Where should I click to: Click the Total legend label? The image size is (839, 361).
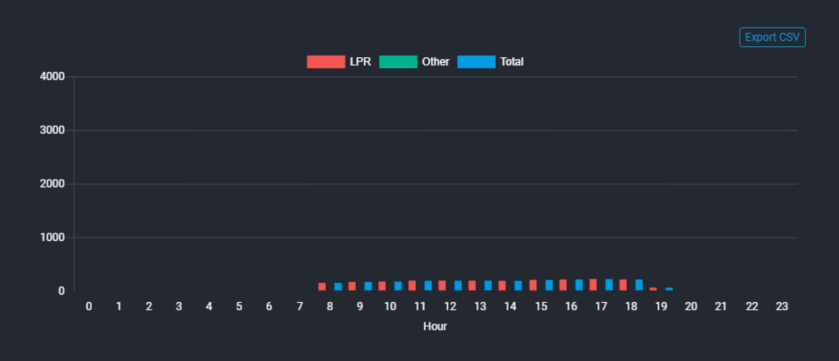512,62
